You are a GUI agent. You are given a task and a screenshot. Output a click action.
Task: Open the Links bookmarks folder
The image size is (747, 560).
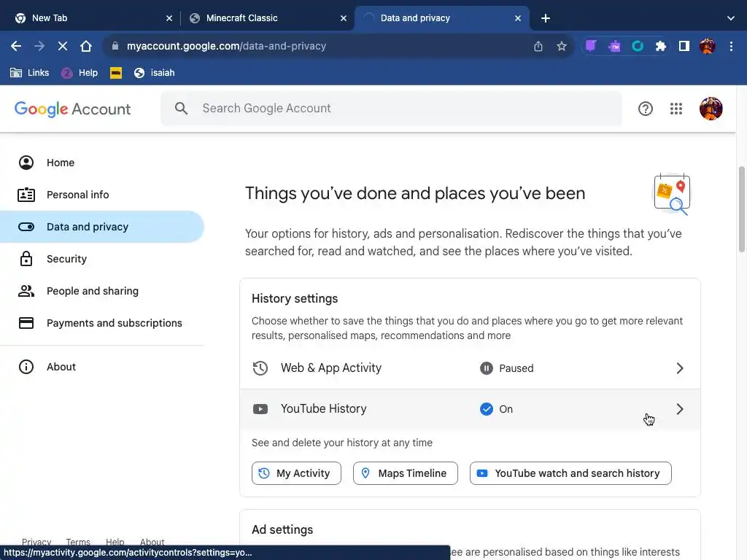click(29, 73)
